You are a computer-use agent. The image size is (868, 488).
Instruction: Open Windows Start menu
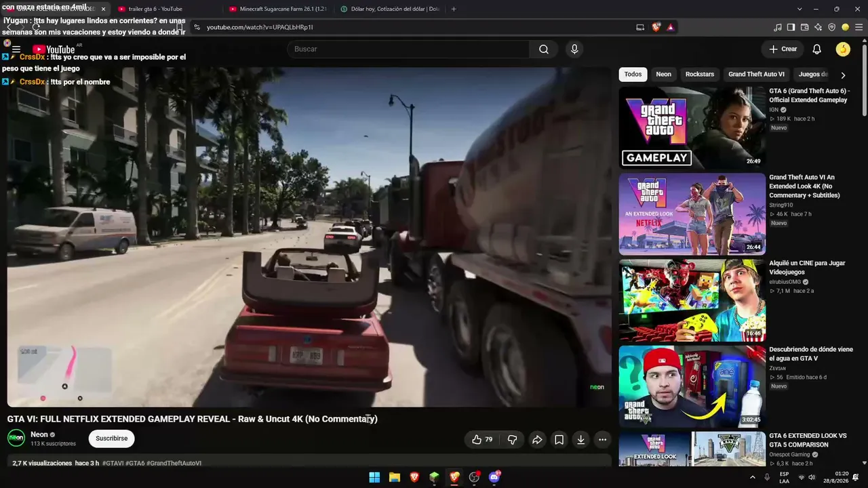374,477
